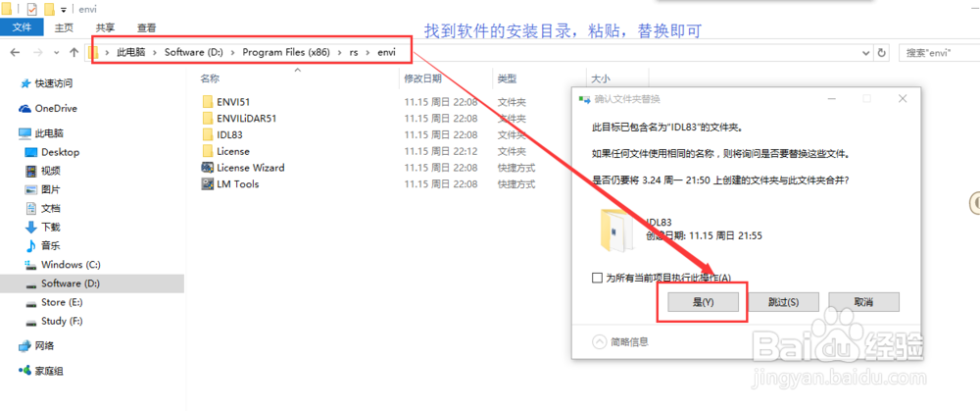Check 为所有当前项目执行此操作 checkbox
The image size is (980, 411).
click(x=597, y=278)
